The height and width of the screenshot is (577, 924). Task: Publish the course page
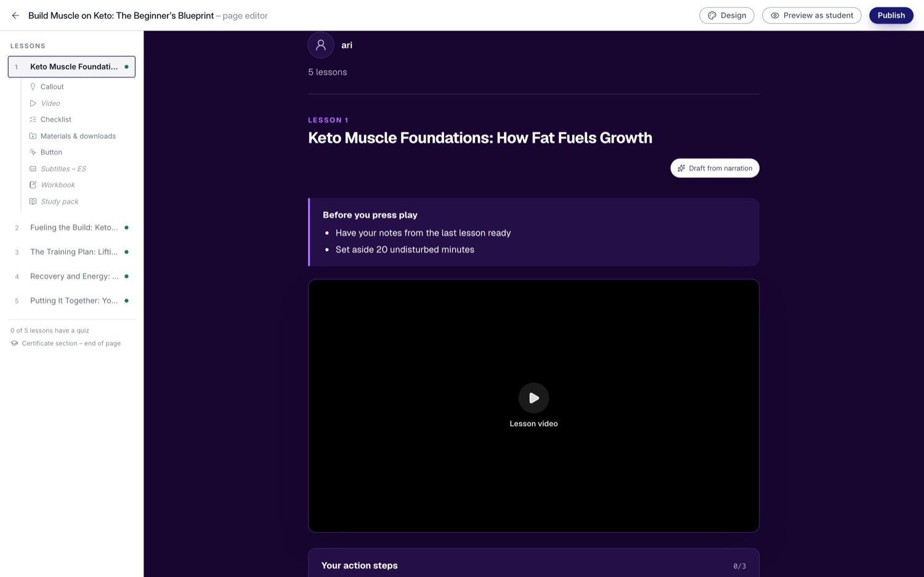click(x=891, y=15)
